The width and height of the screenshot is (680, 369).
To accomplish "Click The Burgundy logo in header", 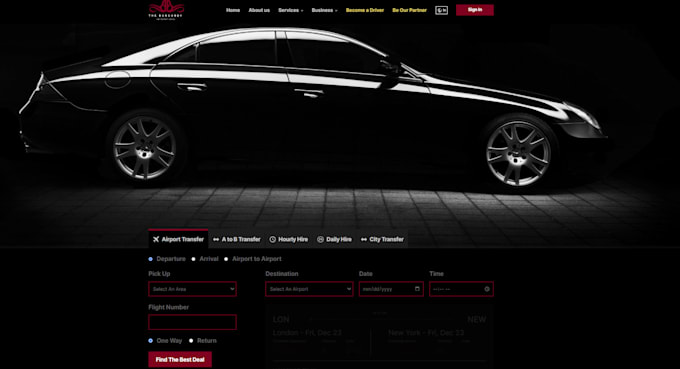I will (166, 10).
